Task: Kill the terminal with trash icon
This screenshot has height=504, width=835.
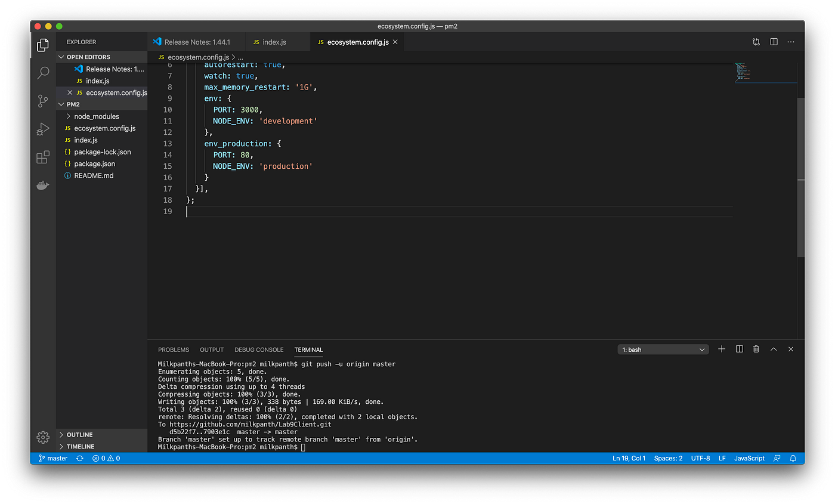Action: (756, 350)
